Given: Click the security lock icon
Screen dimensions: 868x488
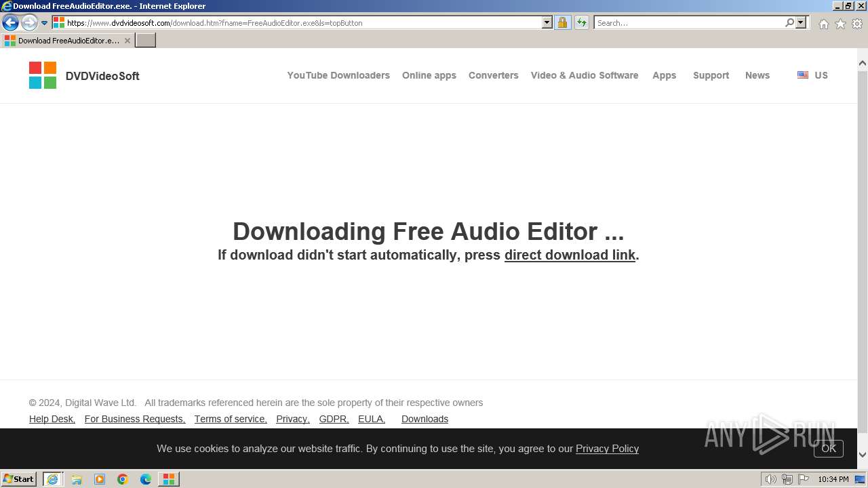Looking at the screenshot, I should click(562, 23).
